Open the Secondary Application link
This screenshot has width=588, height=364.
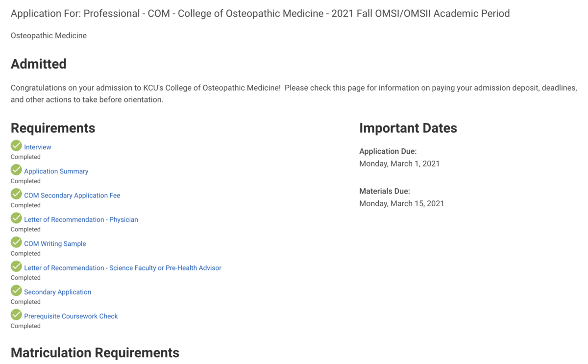[57, 292]
